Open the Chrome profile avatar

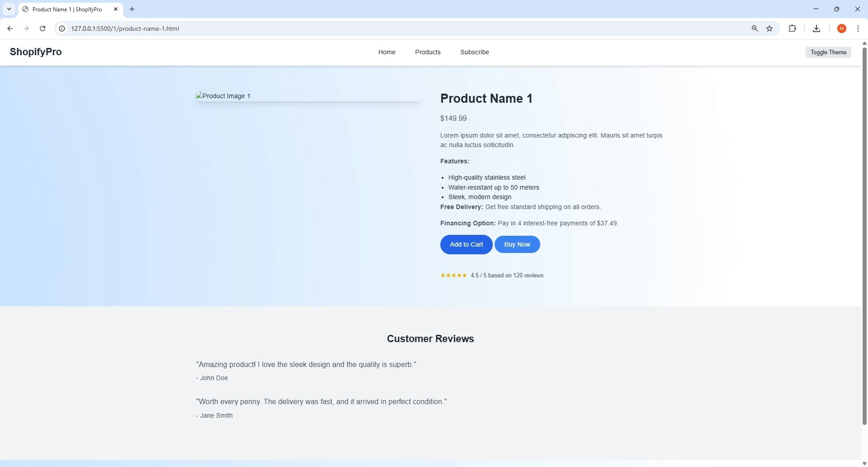[841, 28]
